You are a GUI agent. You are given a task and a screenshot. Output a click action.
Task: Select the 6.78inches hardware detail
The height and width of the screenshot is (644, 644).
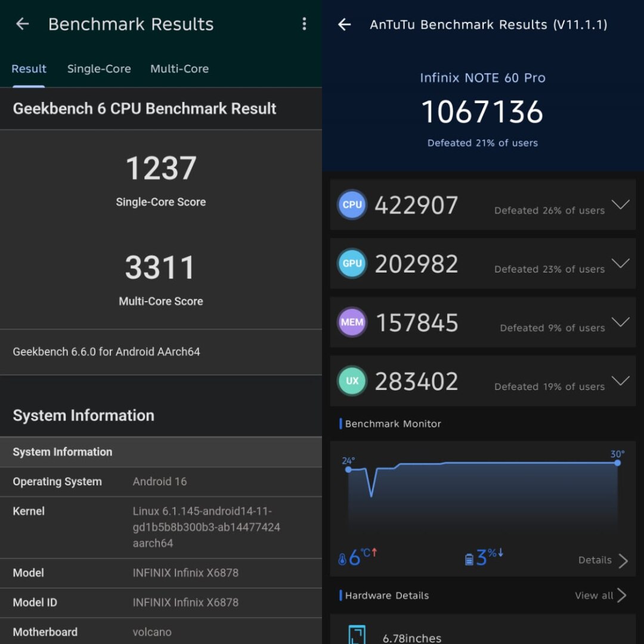(412, 638)
